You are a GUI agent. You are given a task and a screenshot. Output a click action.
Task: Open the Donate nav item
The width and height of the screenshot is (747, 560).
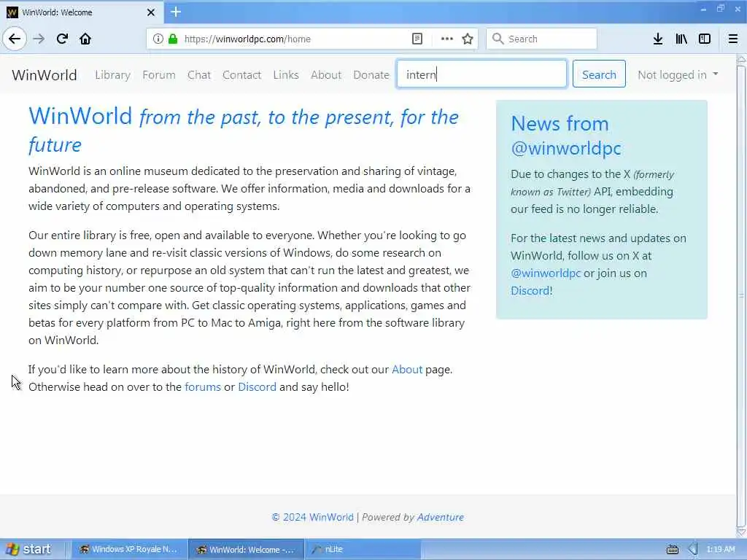coord(371,75)
